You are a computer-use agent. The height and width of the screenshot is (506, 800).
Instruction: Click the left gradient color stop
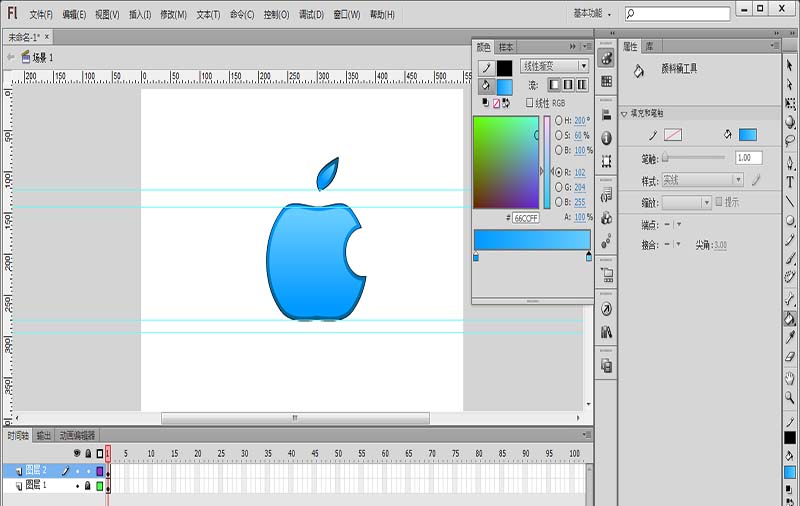click(476, 256)
